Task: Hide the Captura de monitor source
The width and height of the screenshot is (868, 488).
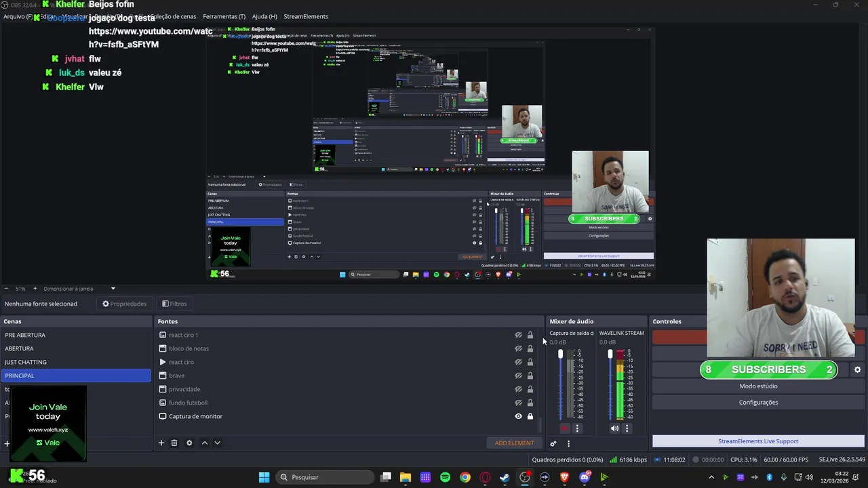Action: (x=518, y=416)
